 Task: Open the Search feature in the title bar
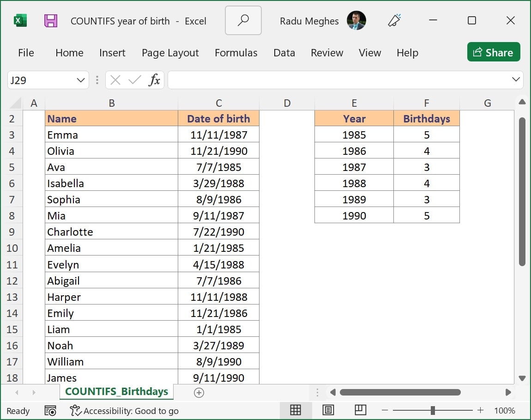point(243,20)
